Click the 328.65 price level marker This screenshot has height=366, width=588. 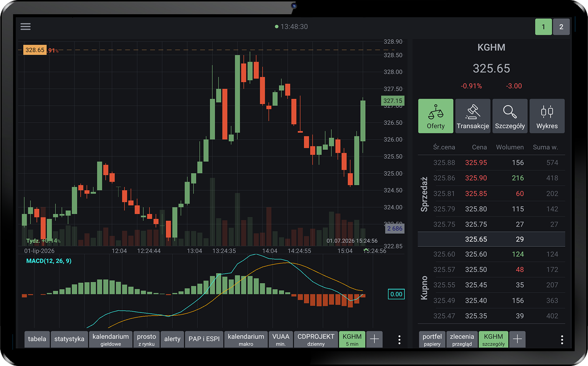pyautogui.click(x=35, y=50)
